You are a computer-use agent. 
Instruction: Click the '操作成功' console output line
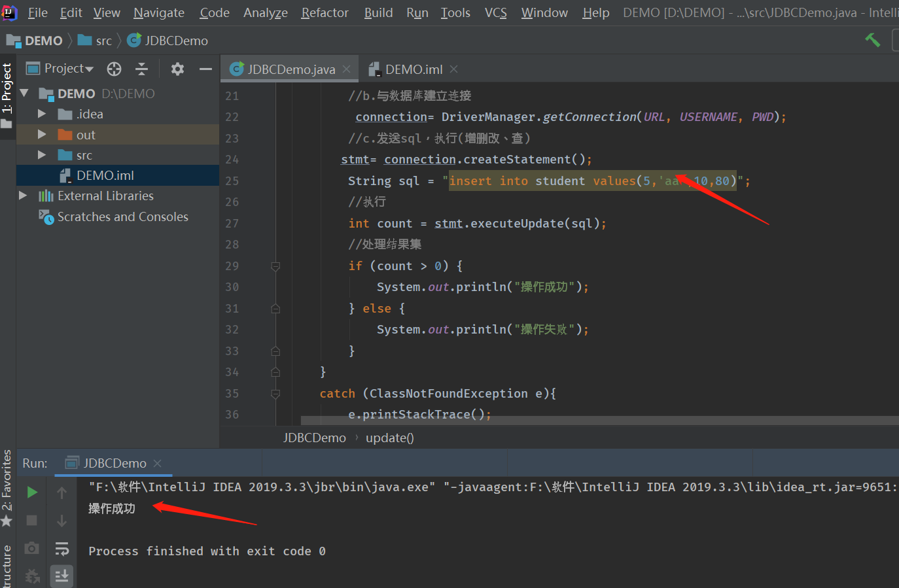pos(112,508)
